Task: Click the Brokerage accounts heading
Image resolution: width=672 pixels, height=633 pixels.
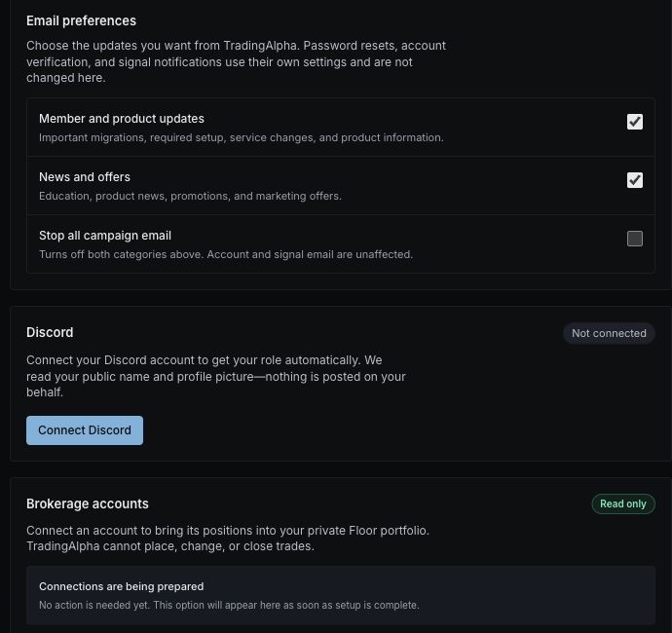Action: click(x=88, y=503)
